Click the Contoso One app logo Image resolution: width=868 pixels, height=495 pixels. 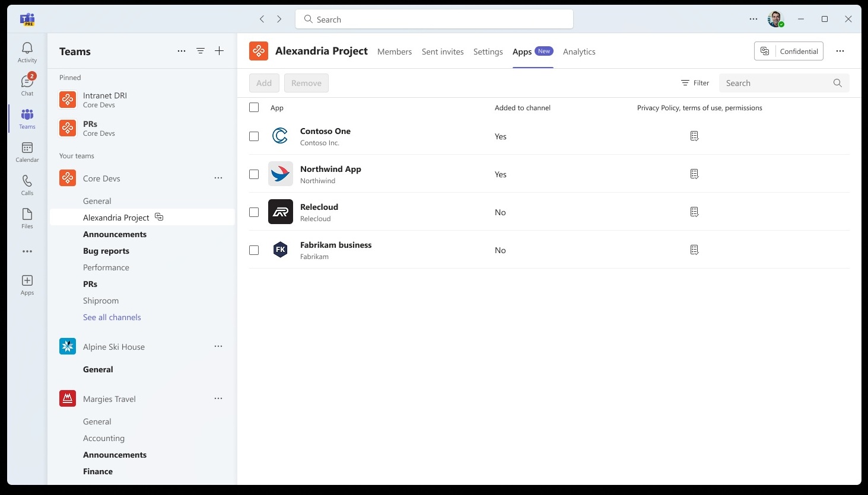tap(281, 136)
